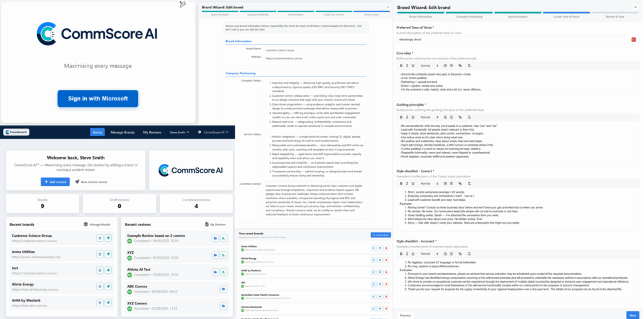Click red icon in Preferred Tone of Voice field
The height and width of the screenshot is (319, 644).
pyautogui.click(x=633, y=40)
